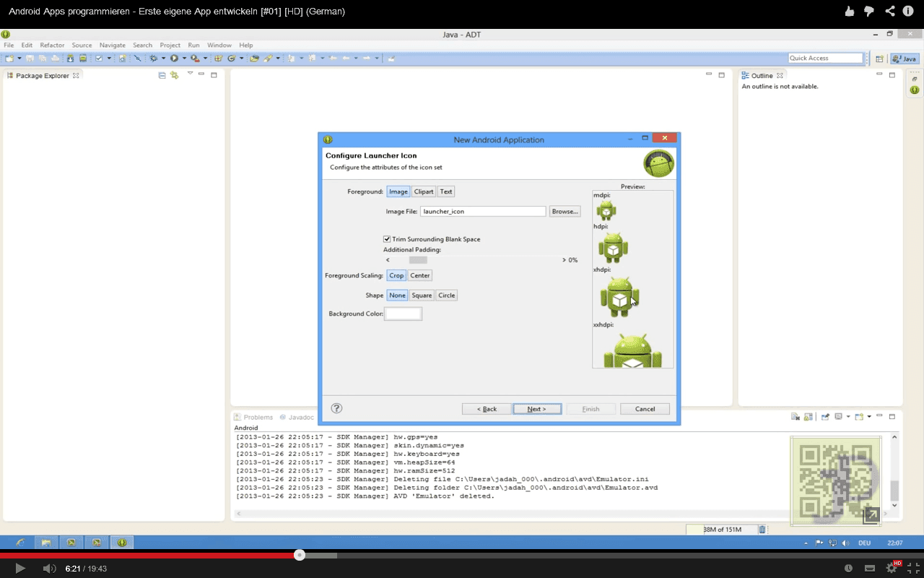
Task: Open the Window menu
Action: pyautogui.click(x=219, y=45)
